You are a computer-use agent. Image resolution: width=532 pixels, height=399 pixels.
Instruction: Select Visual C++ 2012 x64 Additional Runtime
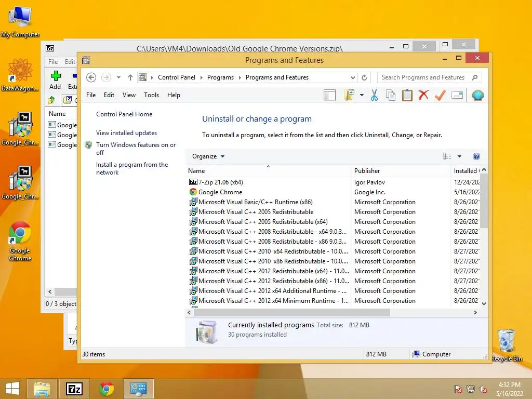pyautogui.click(x=334, y=291)
